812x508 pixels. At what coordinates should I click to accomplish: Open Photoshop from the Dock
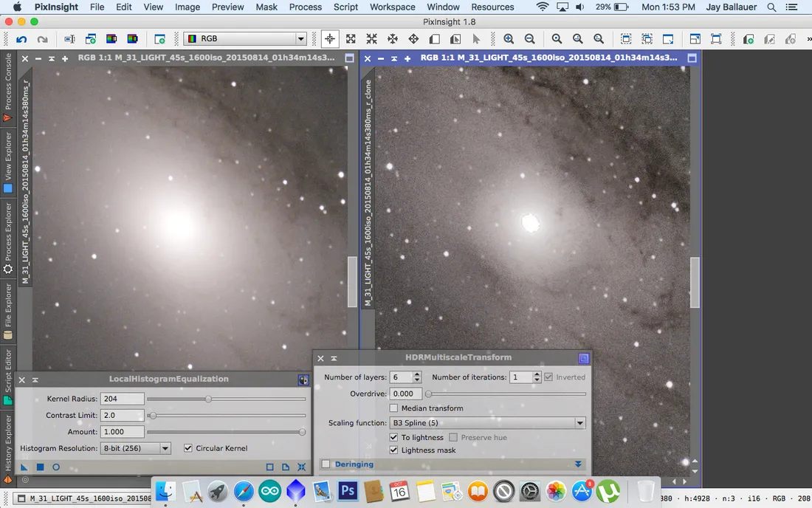click(x=348, y=490)
